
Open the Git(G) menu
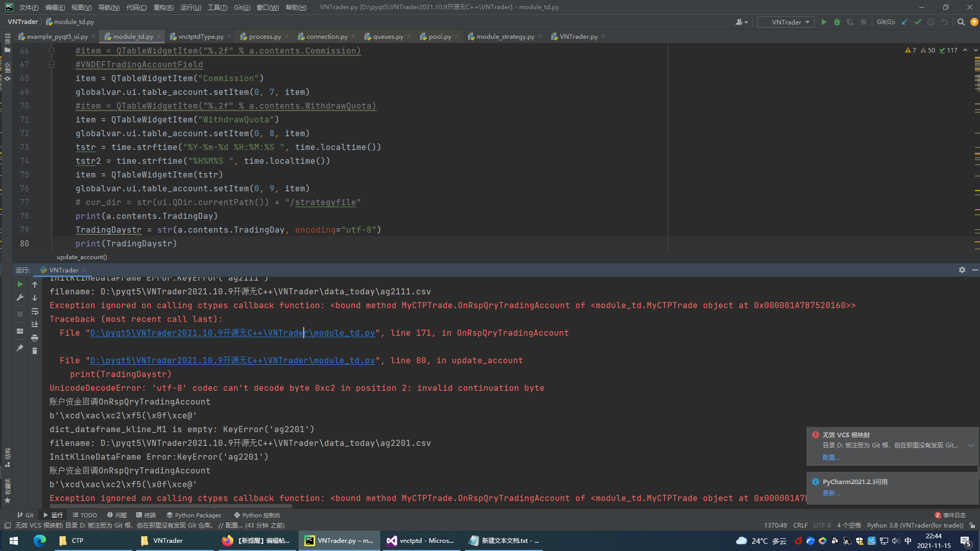click(x=242, y=7)
